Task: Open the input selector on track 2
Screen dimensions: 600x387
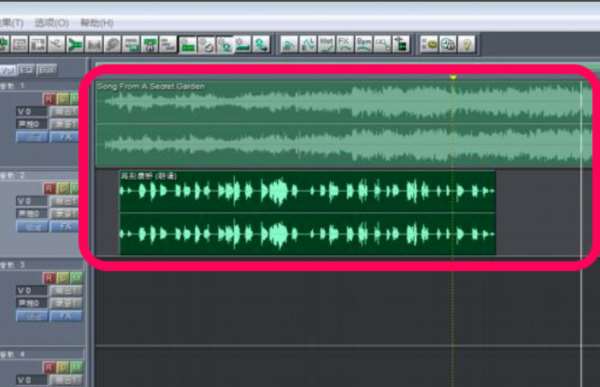Action: pos(64,214)
